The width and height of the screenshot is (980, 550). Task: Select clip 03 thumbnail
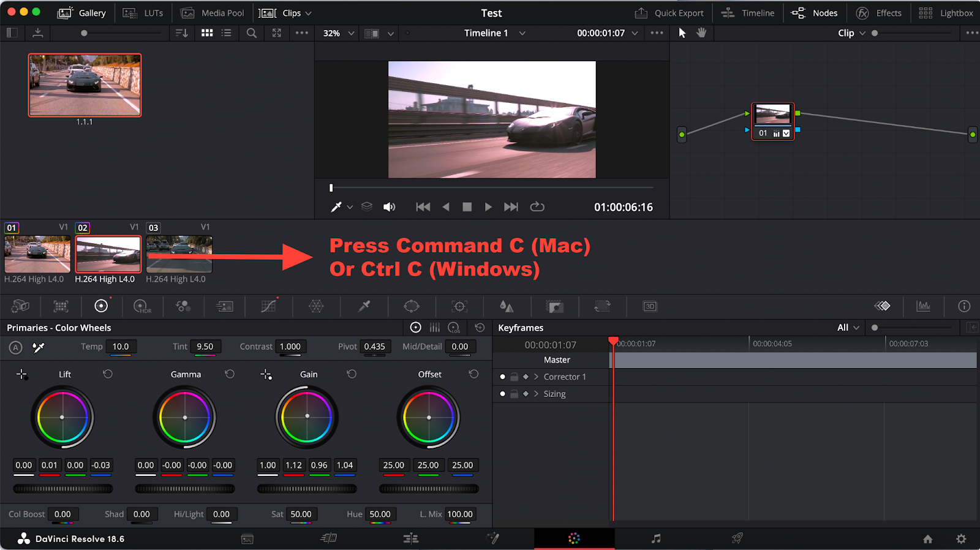click(179, 254)
